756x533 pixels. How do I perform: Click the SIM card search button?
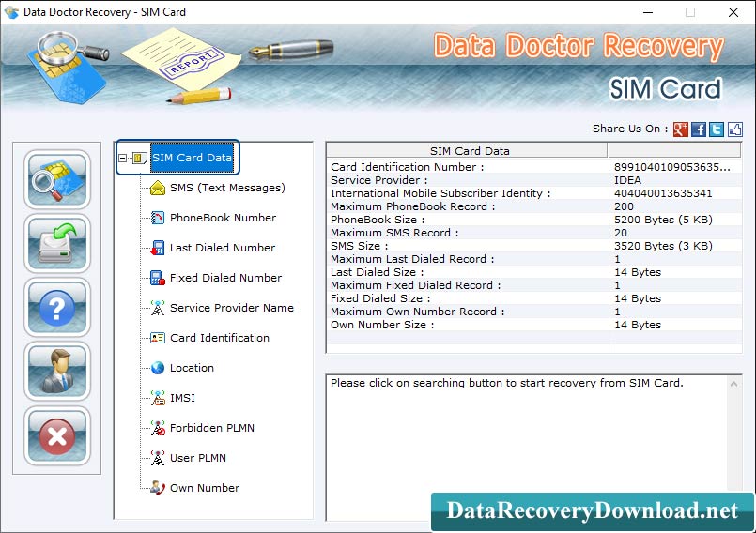57,179
